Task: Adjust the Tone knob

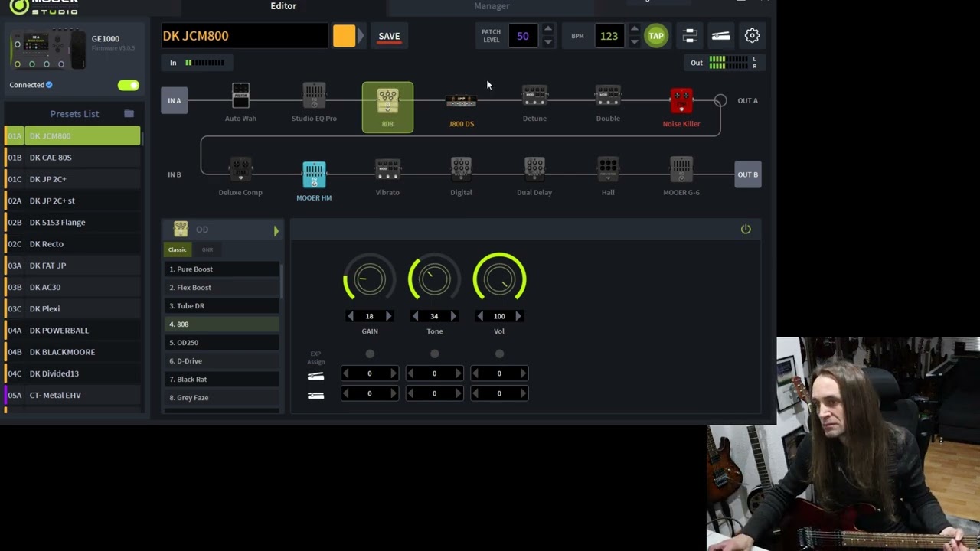Action: [434, 279]
